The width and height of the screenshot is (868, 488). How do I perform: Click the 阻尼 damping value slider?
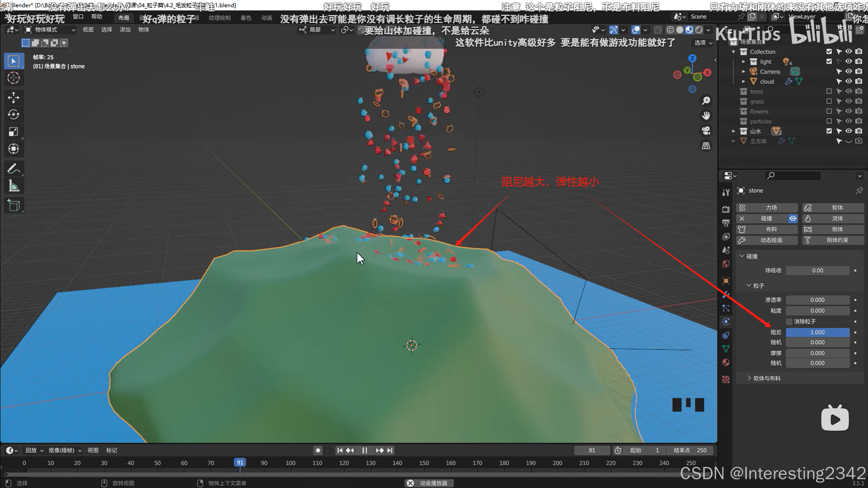coord(817,332)
